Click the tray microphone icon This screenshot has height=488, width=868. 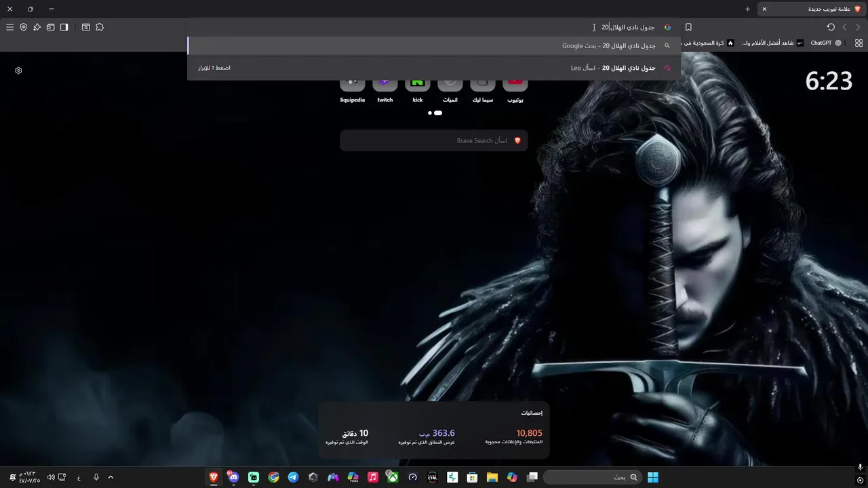tap(96, 477)
